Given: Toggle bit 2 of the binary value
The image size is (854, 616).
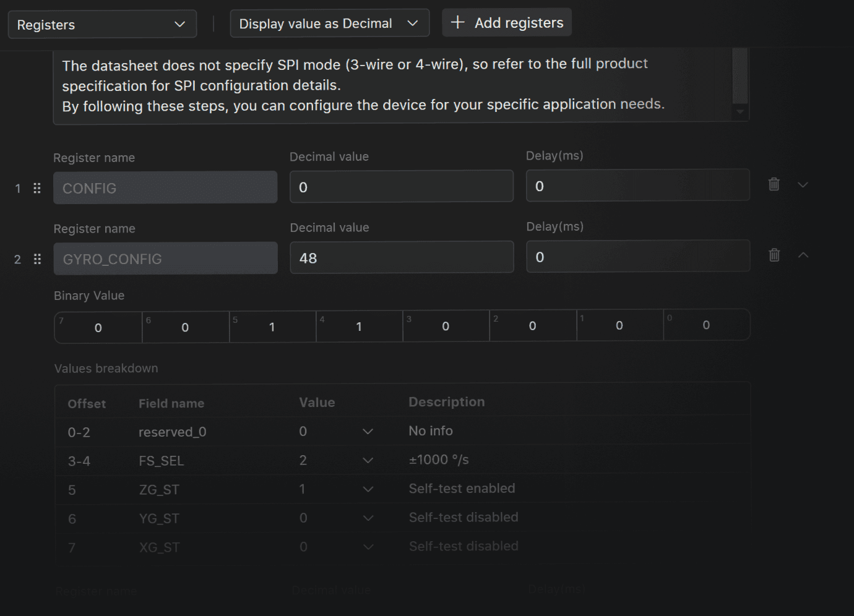Looking at the screenshot, I should [x=533, y=325].
